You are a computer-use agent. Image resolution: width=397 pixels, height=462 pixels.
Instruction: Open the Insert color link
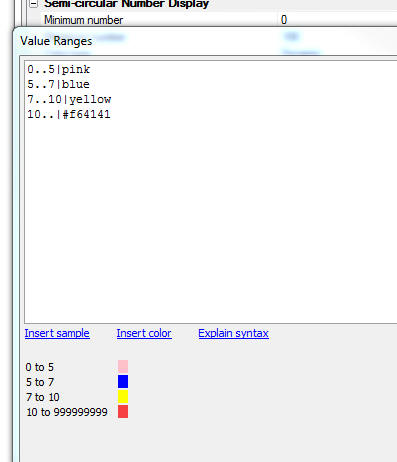click(x=144, y=333)
